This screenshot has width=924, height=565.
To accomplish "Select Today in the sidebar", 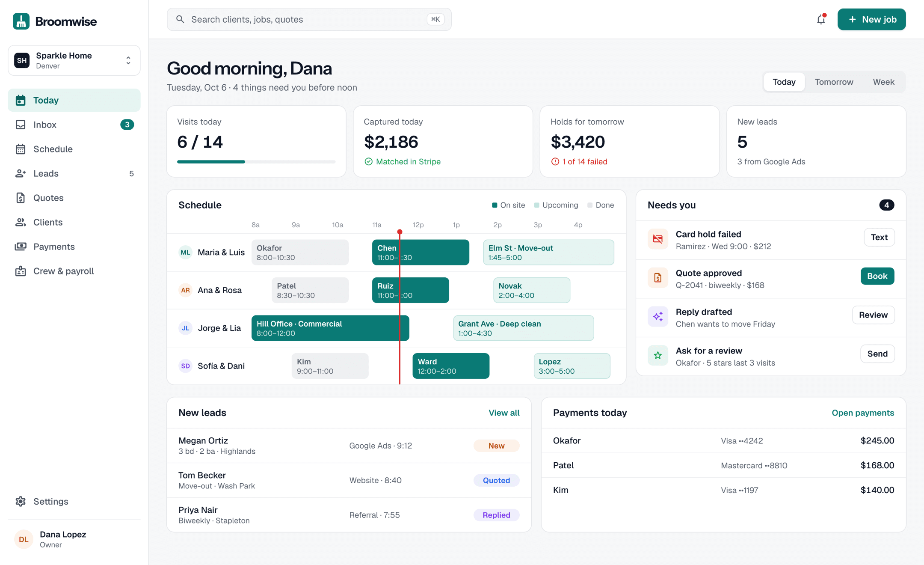I will pos(74,100).
